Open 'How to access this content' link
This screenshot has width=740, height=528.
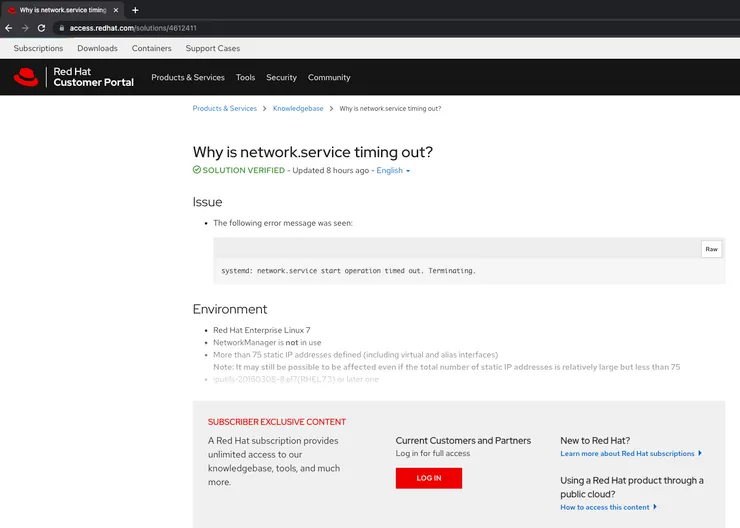(608, 507)
